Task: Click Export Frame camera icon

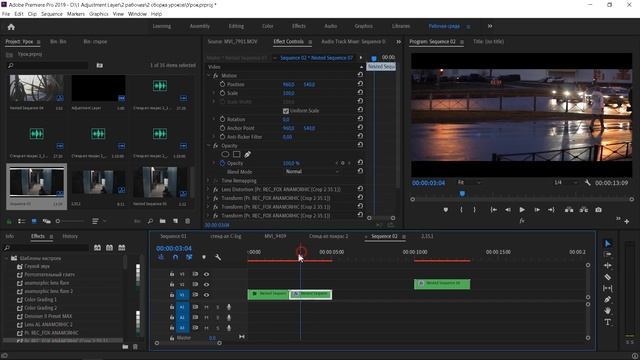Action: point(598,210)
